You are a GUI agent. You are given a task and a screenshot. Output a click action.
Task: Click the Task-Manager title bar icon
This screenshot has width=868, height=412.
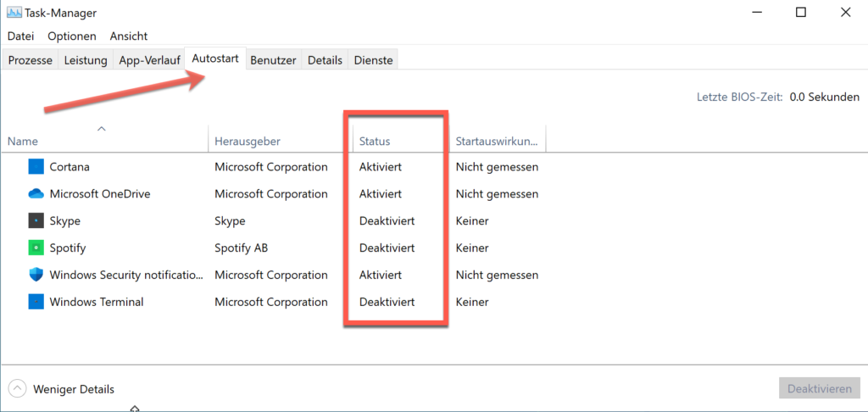(14, 12)
